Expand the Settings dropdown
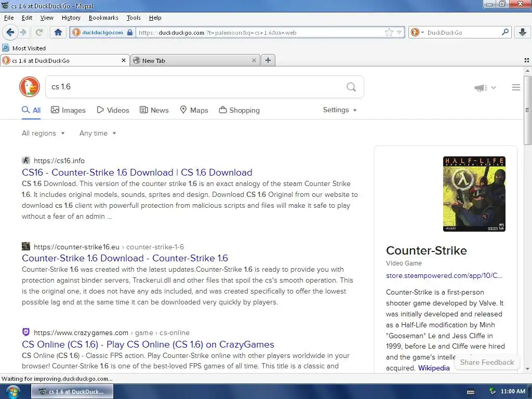The width and height of the screenshot is (532, 399). coord(340,110)
